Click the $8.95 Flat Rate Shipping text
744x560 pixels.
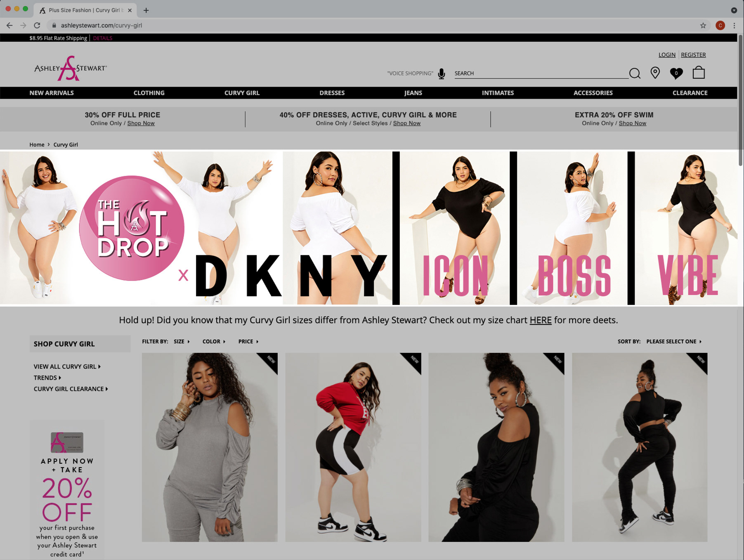58,38
